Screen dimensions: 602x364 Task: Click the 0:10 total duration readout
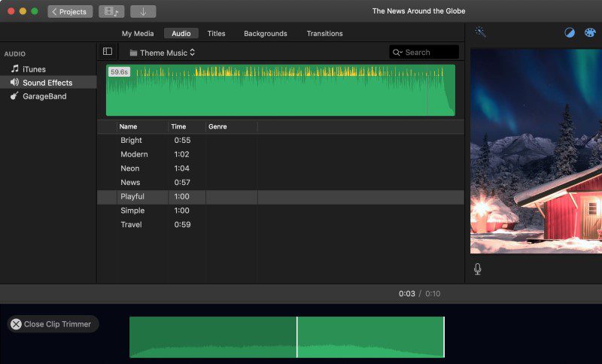point(433,294)
